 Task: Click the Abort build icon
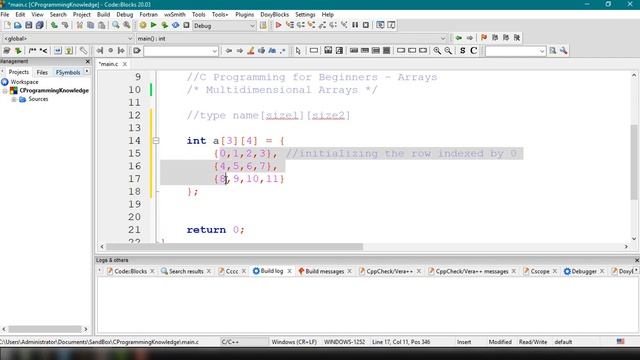click(x=187, y=25)
